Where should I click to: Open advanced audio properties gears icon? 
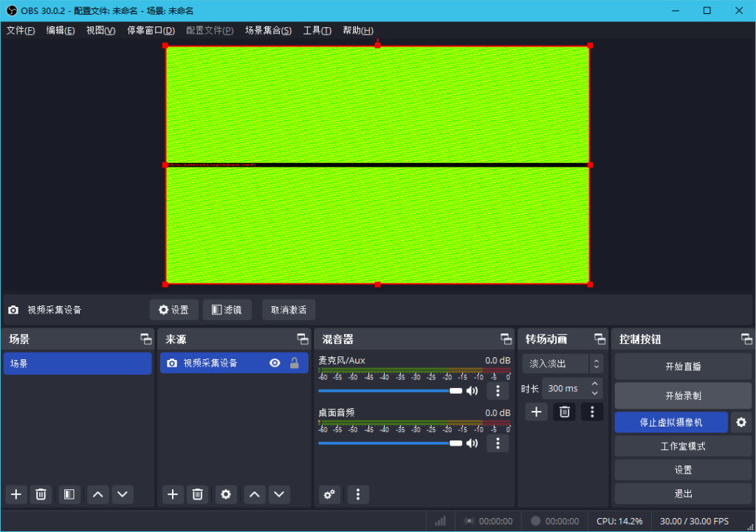tap(330, 494)
